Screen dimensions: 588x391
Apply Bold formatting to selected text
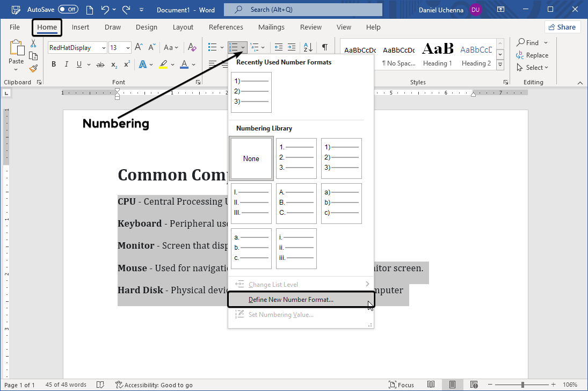point(54,64)
